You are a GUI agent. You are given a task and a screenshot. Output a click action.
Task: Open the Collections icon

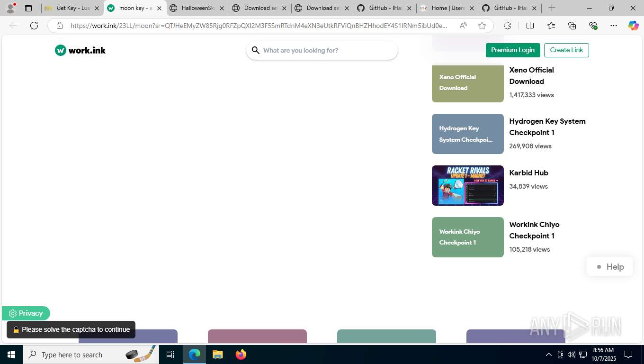tap(572, 26)
